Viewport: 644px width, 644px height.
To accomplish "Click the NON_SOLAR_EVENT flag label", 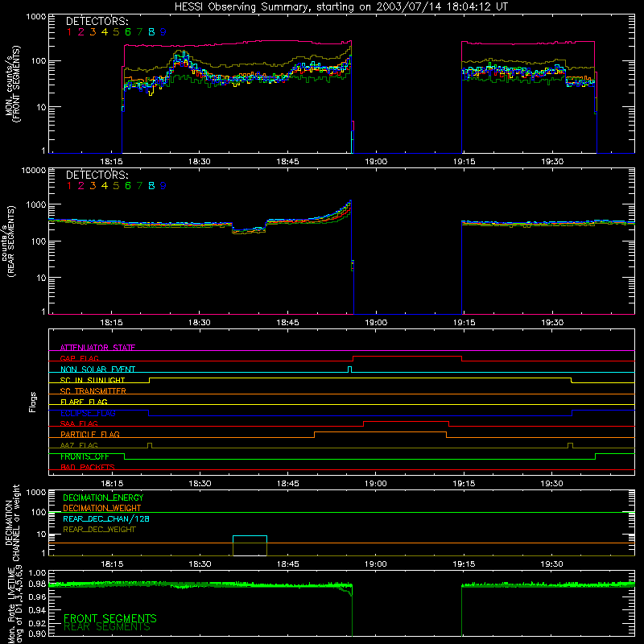I will point(97,369).
